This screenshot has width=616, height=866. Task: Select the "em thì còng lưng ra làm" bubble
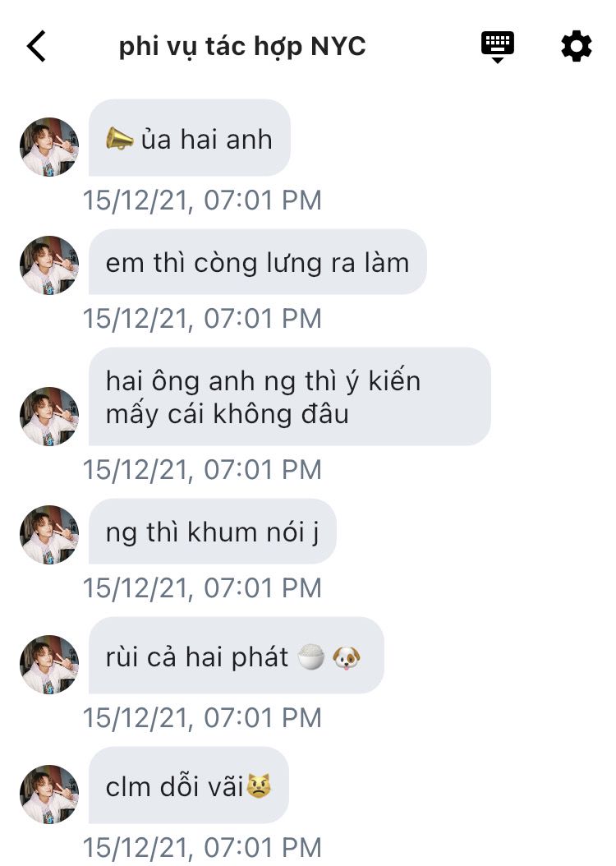pos(258,262)
